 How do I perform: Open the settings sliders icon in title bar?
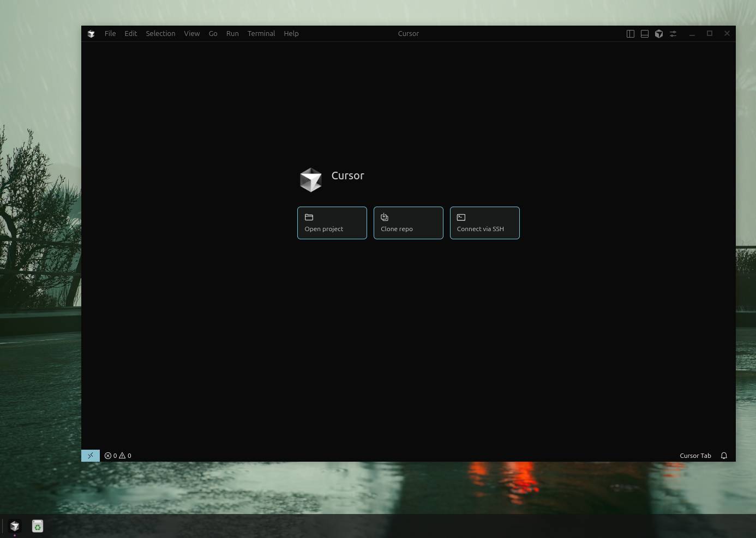[x=673, y=34]
